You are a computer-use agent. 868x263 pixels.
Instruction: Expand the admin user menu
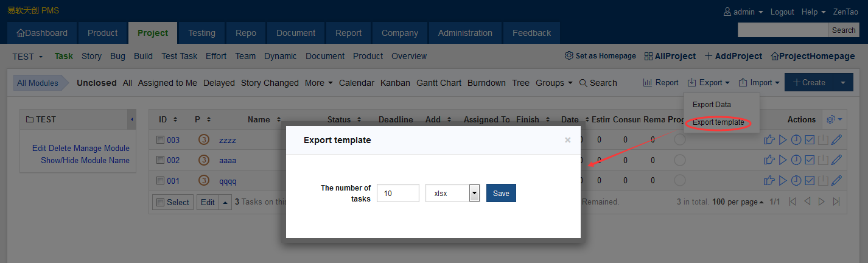tap(743, 12)
